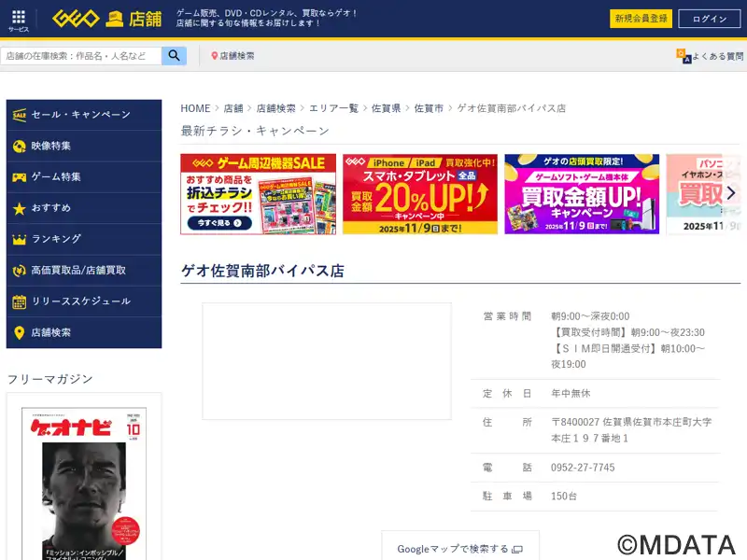Go to 佐賀市 breadcrumb link
Screen dimensions: 747x560
[x=429, y=108]
